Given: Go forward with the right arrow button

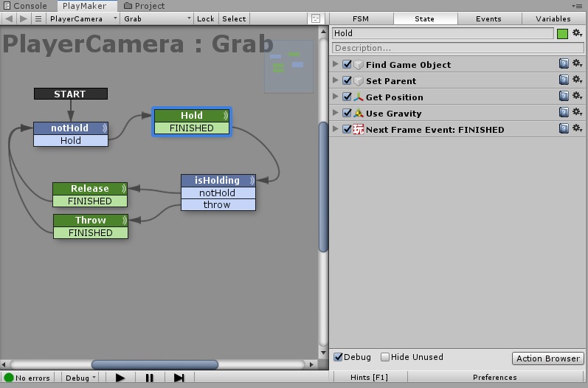Looking at the screenshot, I should [24, 18].
